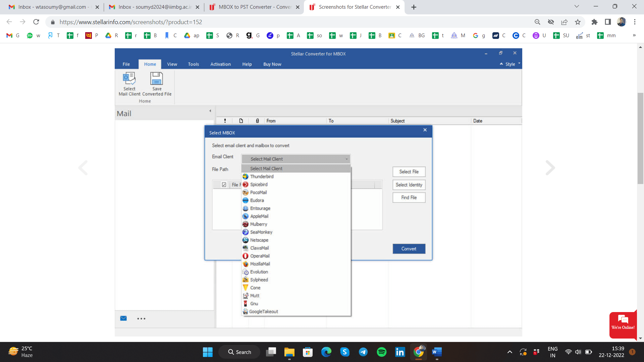Show hidden system tray icons
Viewport: 644px width, 362px height.
(x=509, y=352)
